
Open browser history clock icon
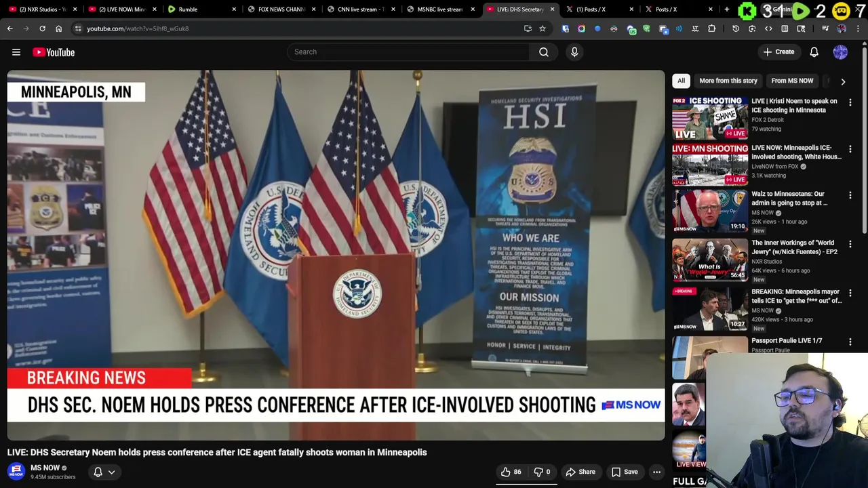(x=736, y=28)
